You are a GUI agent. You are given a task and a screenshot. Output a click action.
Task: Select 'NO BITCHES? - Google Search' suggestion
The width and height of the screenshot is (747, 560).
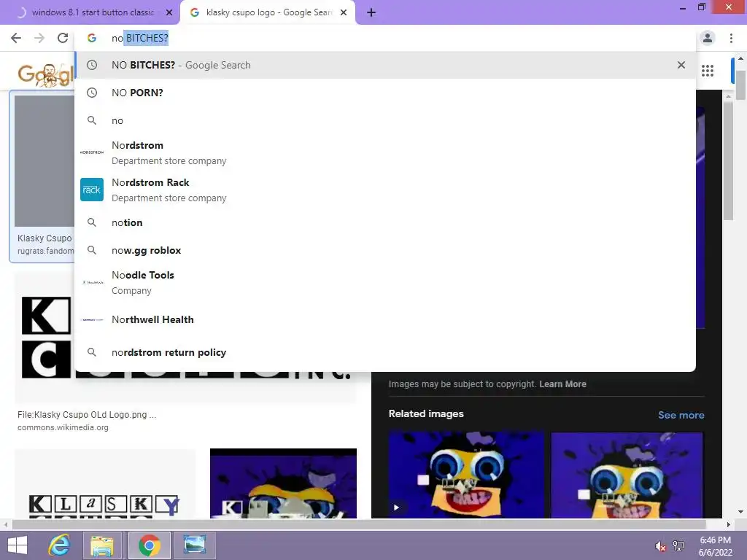click(x=385, y=65)
